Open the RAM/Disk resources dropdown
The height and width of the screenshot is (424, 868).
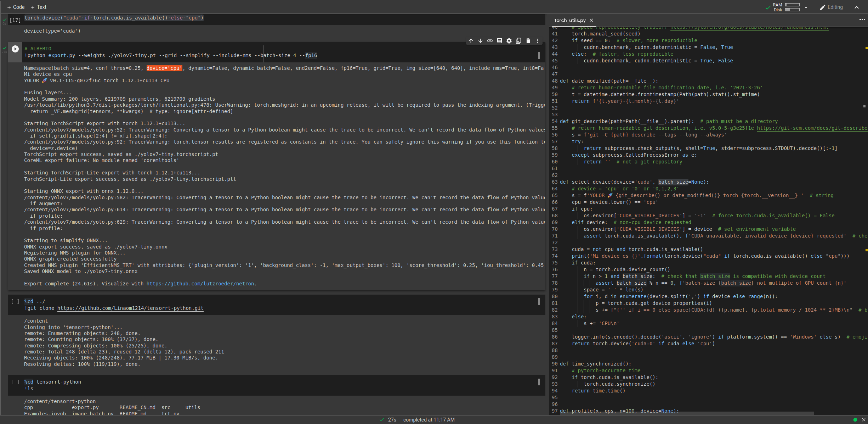[806, 7]
